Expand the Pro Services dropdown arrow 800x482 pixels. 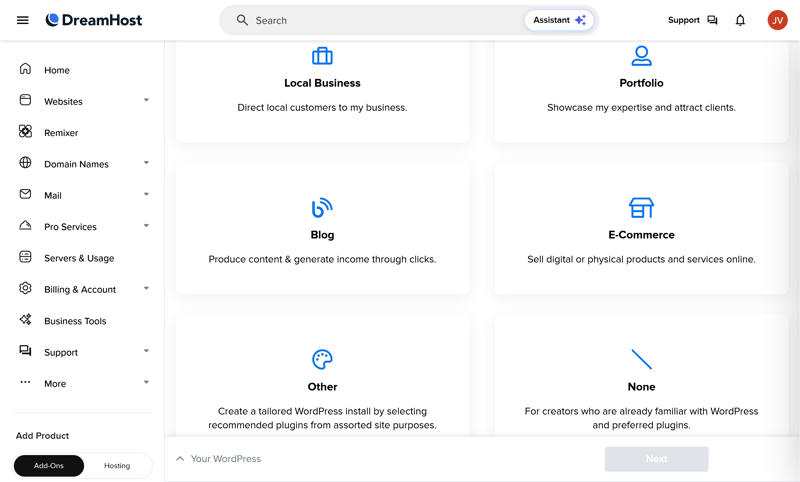coord(146,225)
